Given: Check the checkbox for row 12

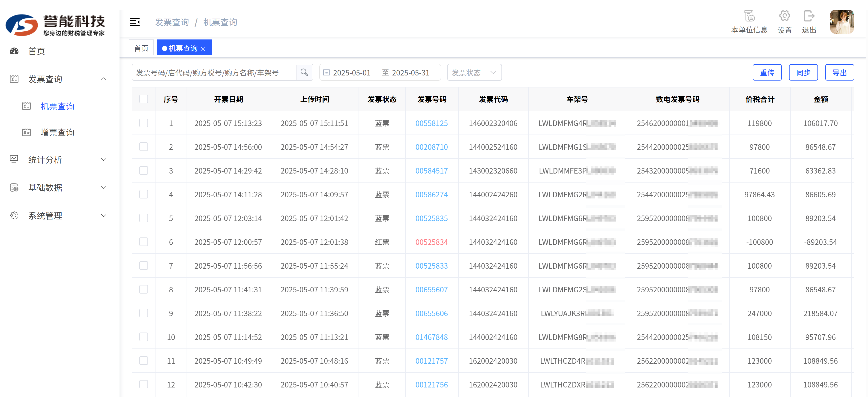Looking at the screenshot, I should point(144,384).
